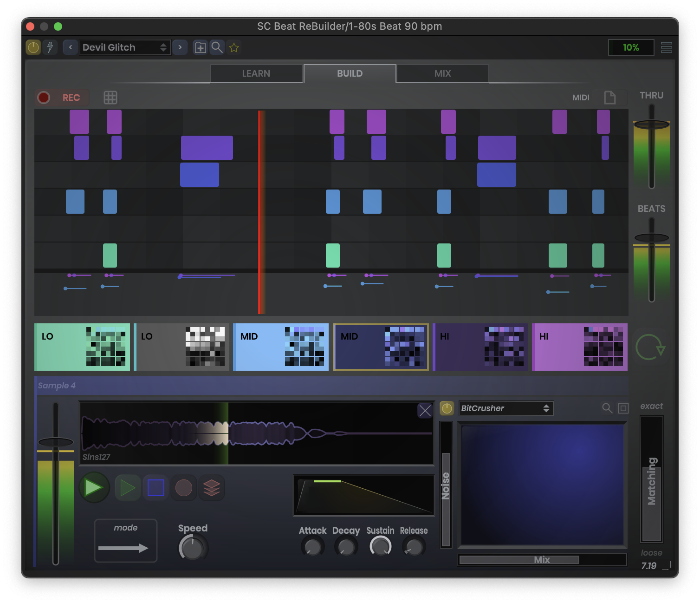Viewport: 700px width, 603px height.
Task: Favorite the preset with star icon
Action: 234,47
